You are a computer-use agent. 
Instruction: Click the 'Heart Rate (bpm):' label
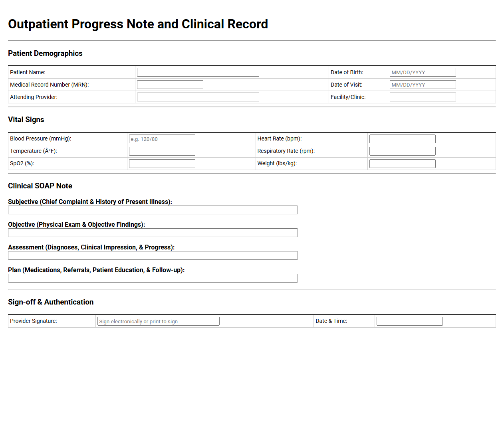point(280,138)
